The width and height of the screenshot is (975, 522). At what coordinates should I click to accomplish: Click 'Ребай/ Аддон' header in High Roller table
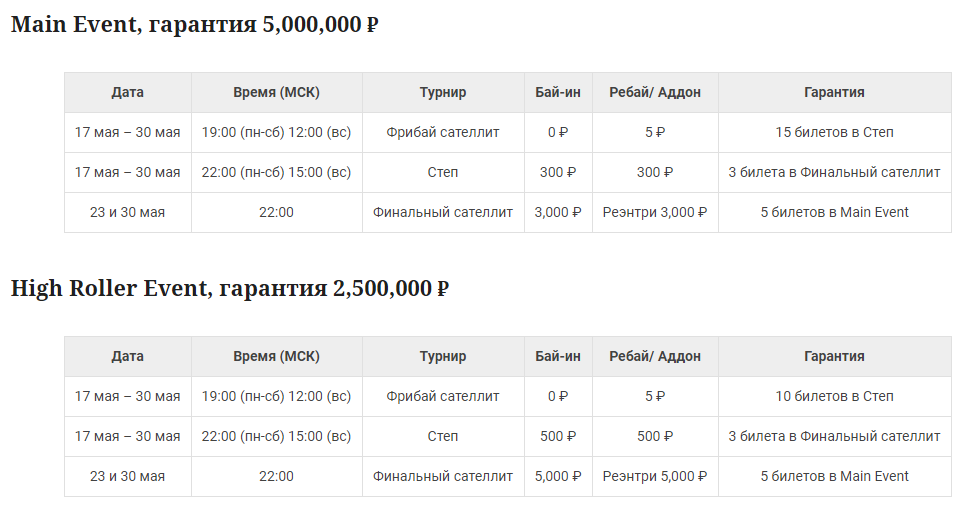coord(655,356)
